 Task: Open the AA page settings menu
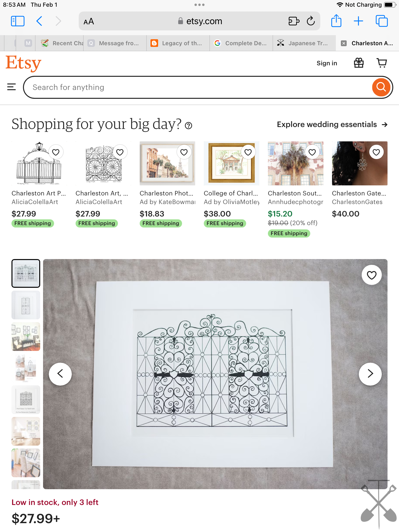click(89, 21)
